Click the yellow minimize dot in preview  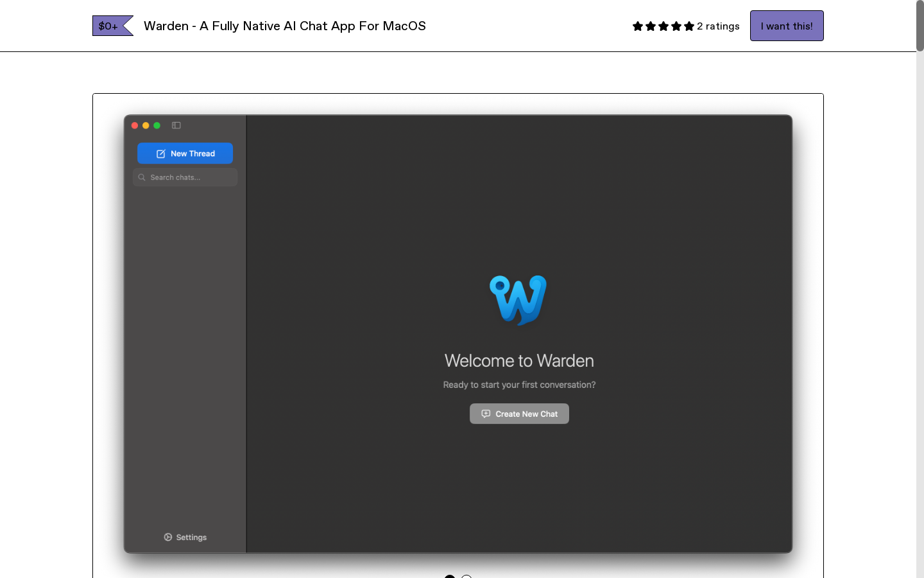(x=146, y=125)
